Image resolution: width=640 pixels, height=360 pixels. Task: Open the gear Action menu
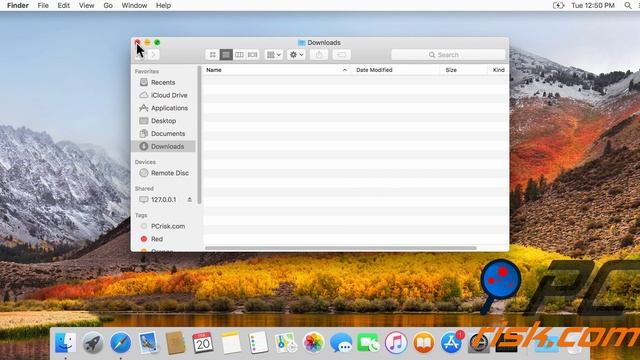click(x=296, y=55)
